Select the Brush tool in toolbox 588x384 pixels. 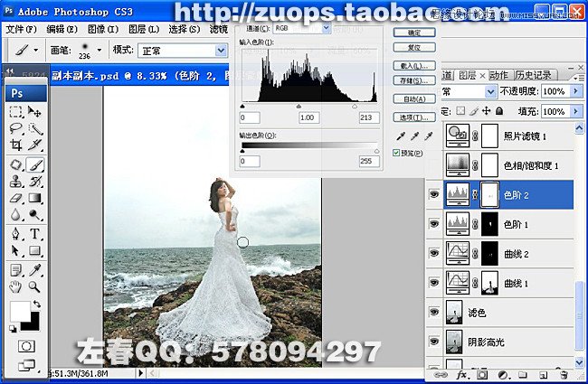point(35,164)
